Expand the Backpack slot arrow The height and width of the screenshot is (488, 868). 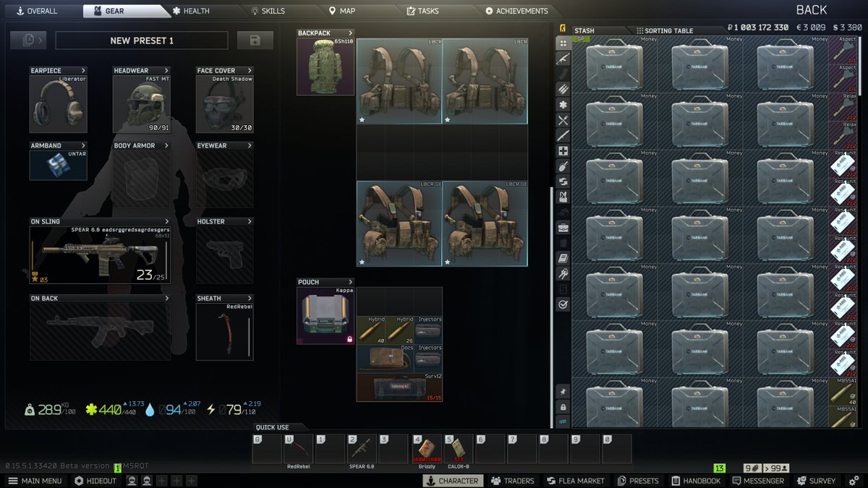pyautogui.click(x=350, y=33)
